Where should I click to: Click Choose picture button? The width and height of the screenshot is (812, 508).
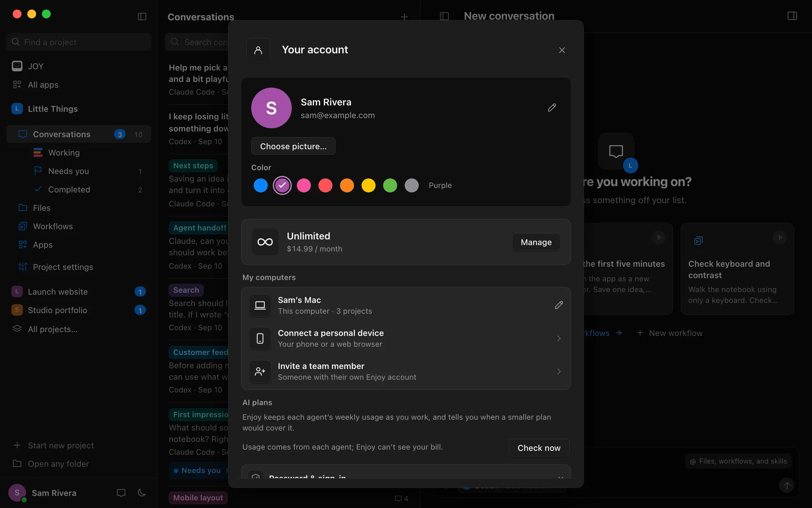pos(293,146)
